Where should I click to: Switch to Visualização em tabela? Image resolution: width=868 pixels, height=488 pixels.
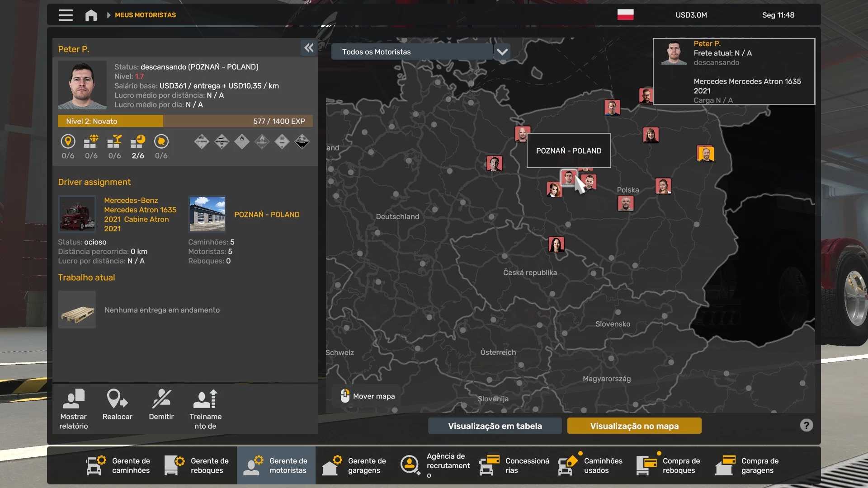495,426
